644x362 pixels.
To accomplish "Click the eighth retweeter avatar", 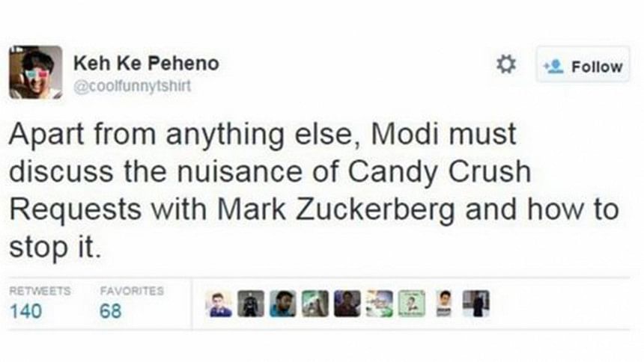I will [444, 304].
